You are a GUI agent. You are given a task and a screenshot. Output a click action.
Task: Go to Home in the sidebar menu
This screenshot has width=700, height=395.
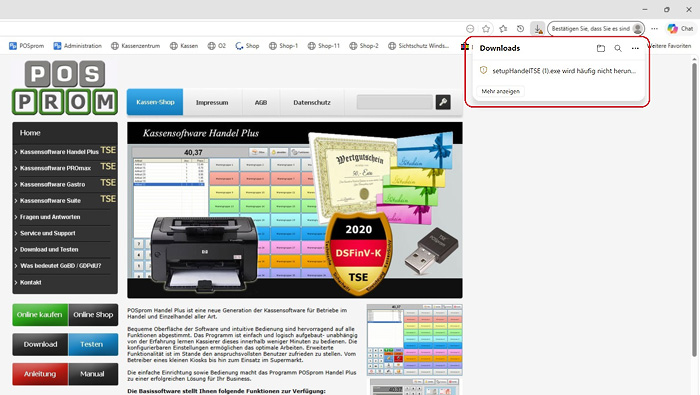click(65, 133)
